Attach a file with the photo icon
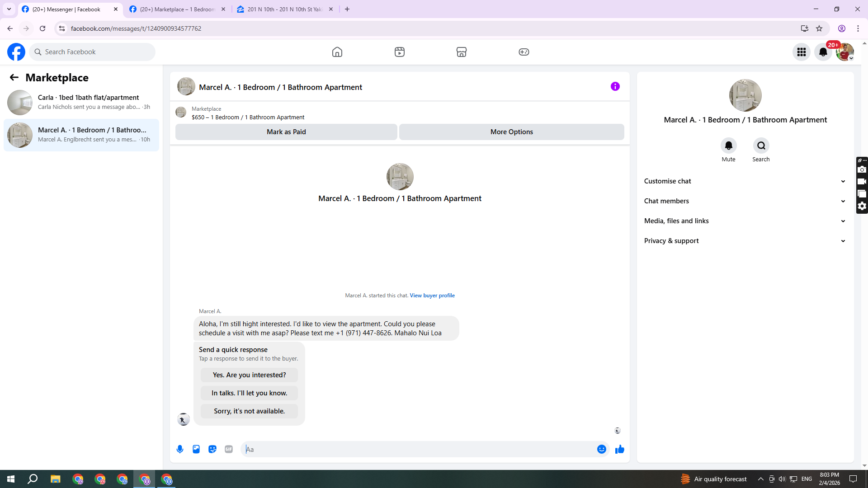This screenshot has height=488, width=868. pos(196,449)
